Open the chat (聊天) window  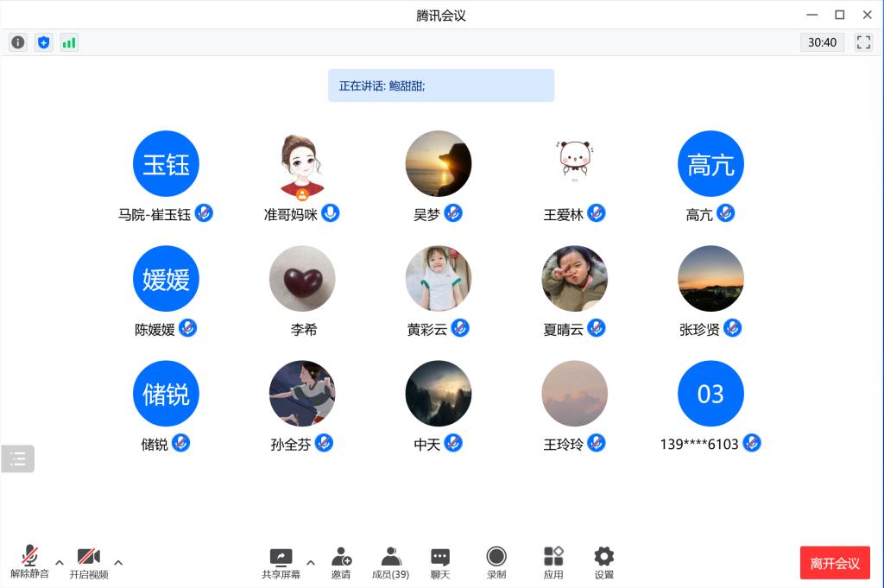point(440,562)
